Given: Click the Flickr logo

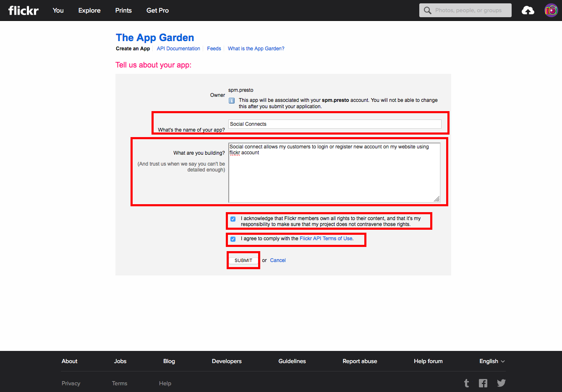Looking at the screenshot, I should [x=24, y=10].
